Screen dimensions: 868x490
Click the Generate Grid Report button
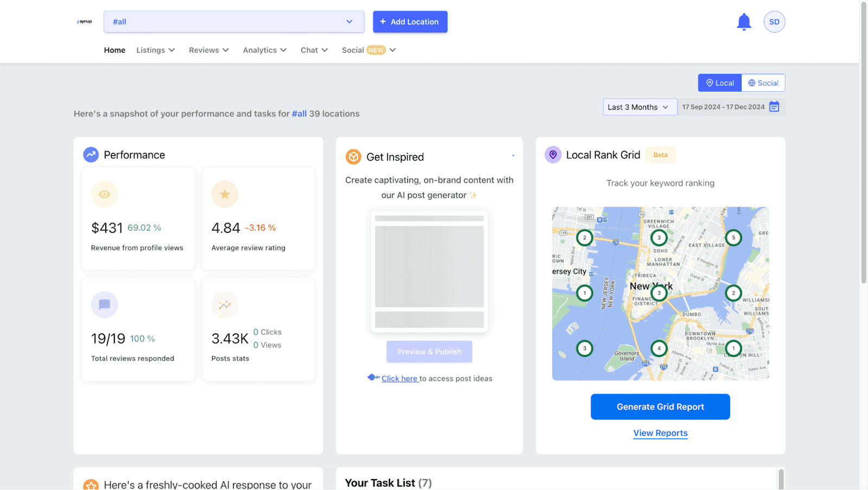pyautogui.click(x=660, y=407)
